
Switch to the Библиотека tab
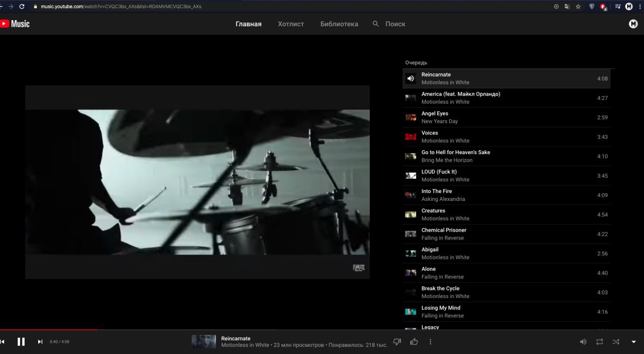(339, 24)
